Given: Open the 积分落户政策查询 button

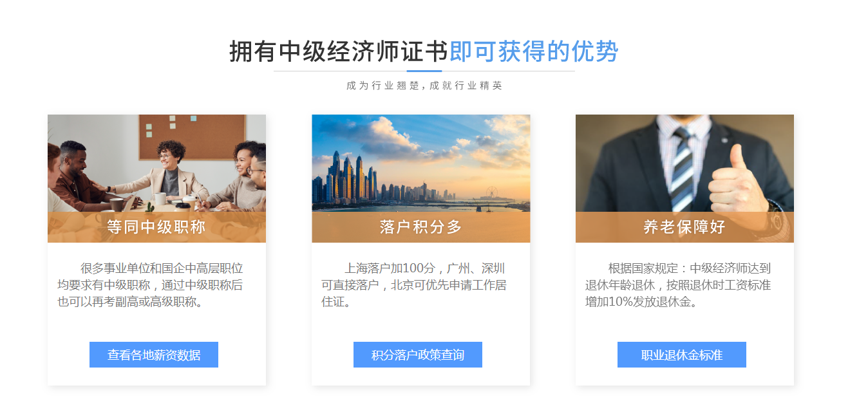Looking at the screenshot, I should [418, 355].
